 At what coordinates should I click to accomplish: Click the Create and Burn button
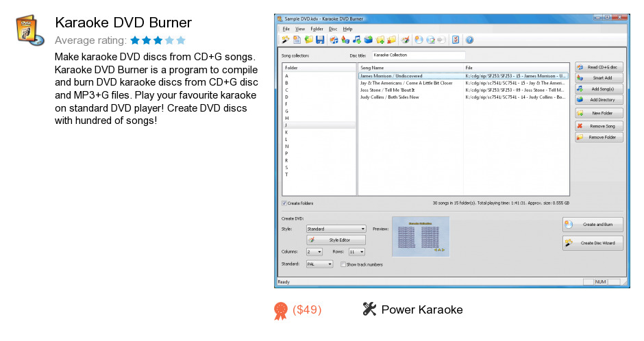(x=593, y=225)
